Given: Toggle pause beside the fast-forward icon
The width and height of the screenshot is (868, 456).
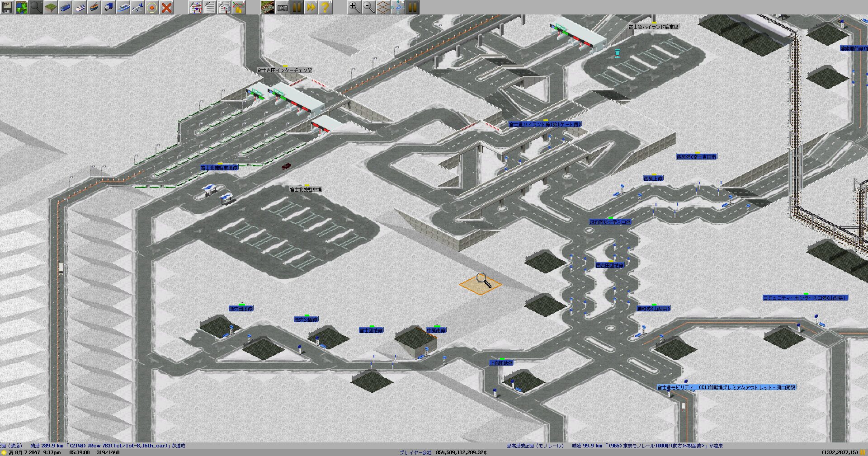Looking at the screenshot, I should coord(297,7).
